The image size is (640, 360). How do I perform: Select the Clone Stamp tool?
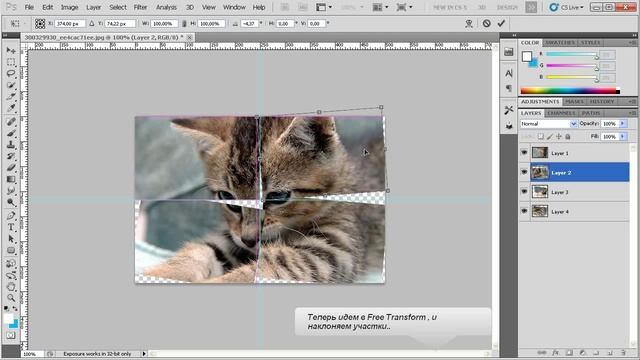[11, 144]
